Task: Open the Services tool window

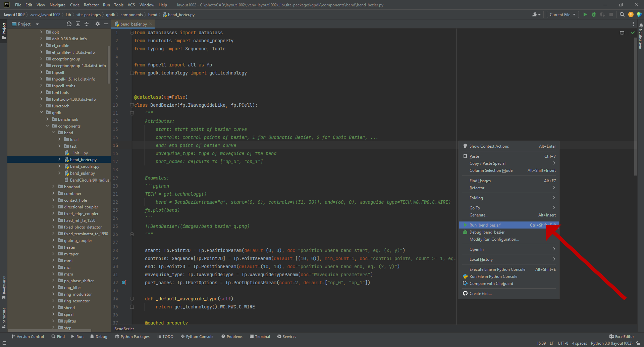Action: click(286, 336)
